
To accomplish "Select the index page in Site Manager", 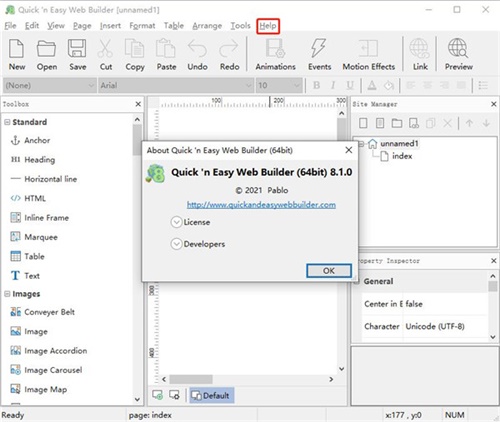I will [x=397, y=156].
